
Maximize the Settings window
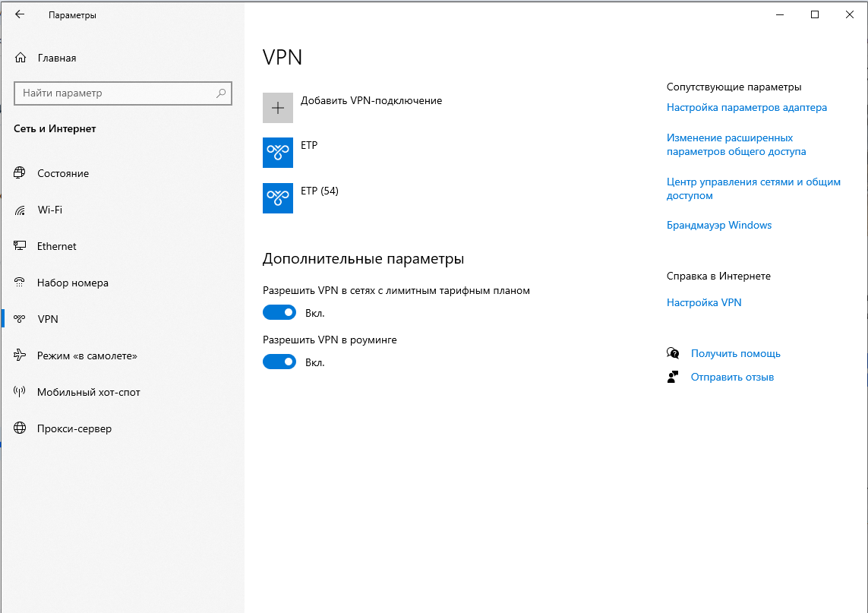[815, 14]
